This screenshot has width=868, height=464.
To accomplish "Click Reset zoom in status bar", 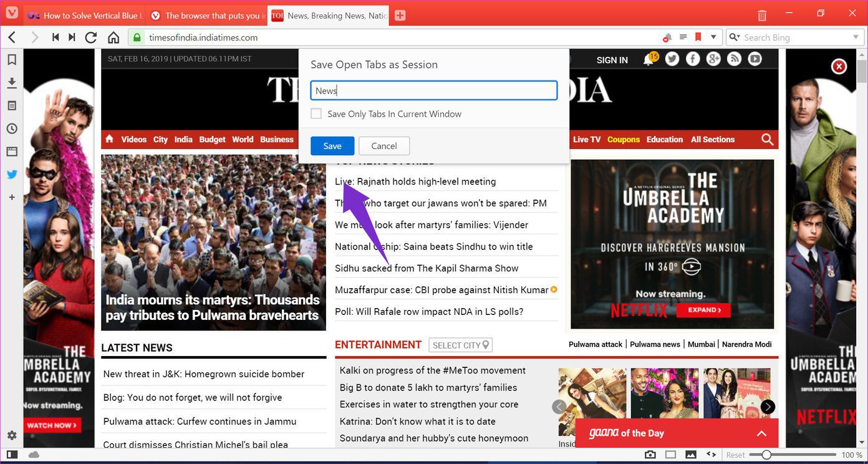I will coord(736,455).
